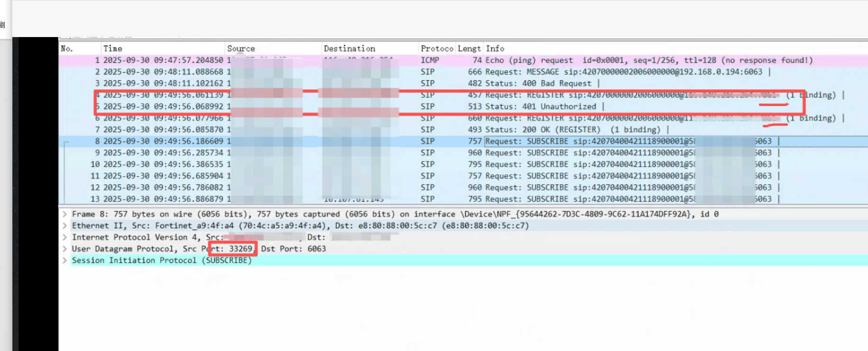This screenshot has width=868, height=351.
Task: Expand Internet Protocol Version 4 details
Action: (x=65, y=237)
